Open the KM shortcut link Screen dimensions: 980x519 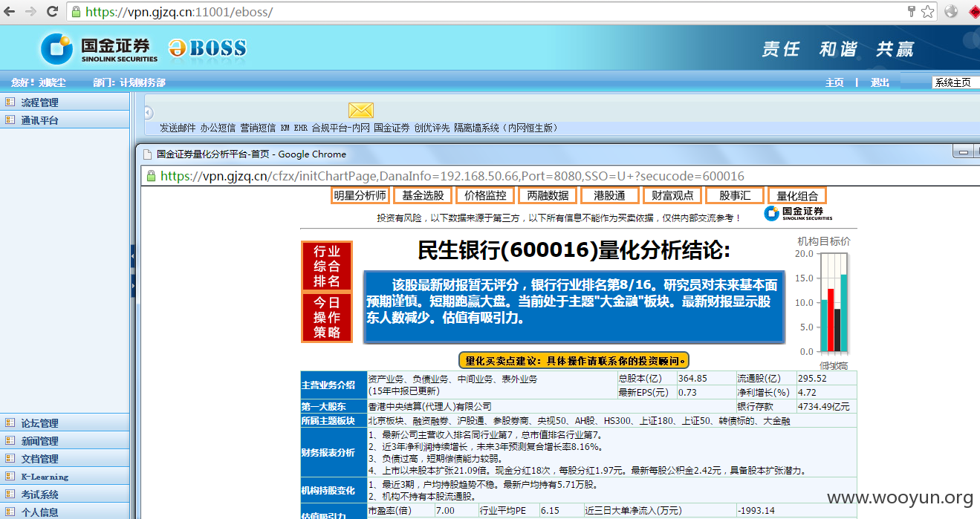tap(285, 128)
